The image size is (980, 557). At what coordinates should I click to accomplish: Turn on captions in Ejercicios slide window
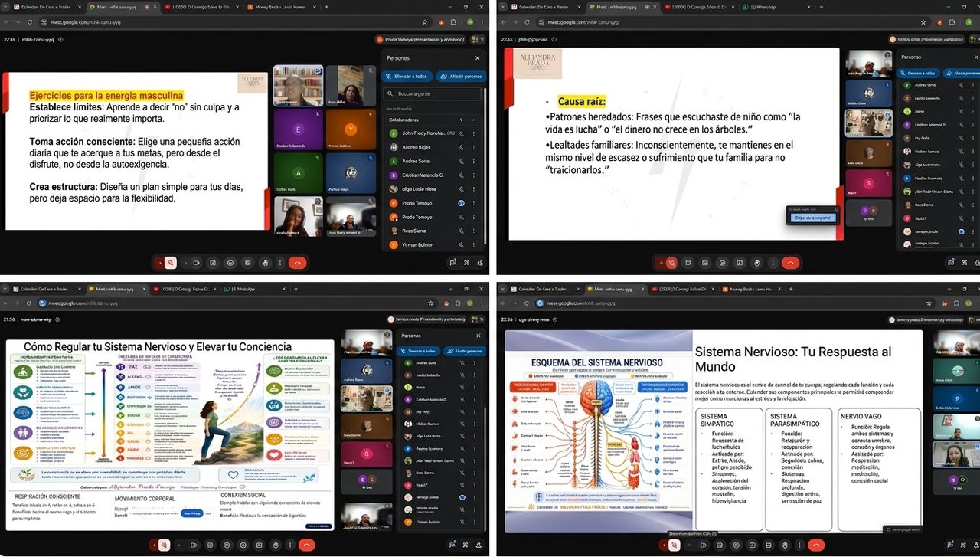(x=248, y=263)
